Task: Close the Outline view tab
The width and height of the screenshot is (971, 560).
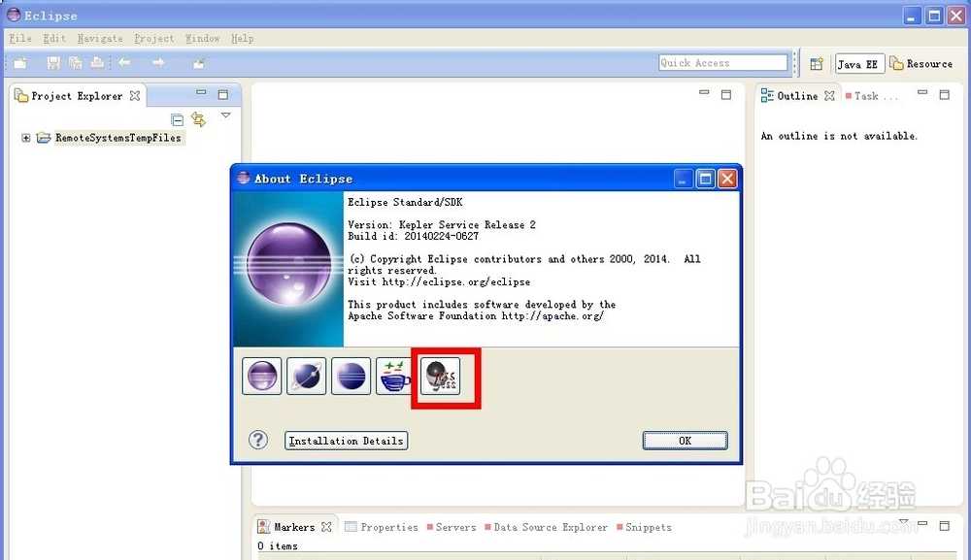Action: coord(829,96)
